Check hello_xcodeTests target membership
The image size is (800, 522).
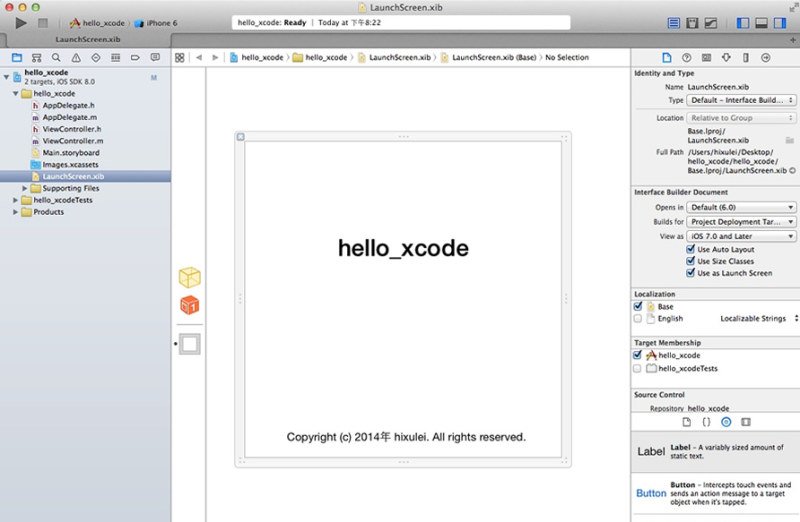coord(637,368)
